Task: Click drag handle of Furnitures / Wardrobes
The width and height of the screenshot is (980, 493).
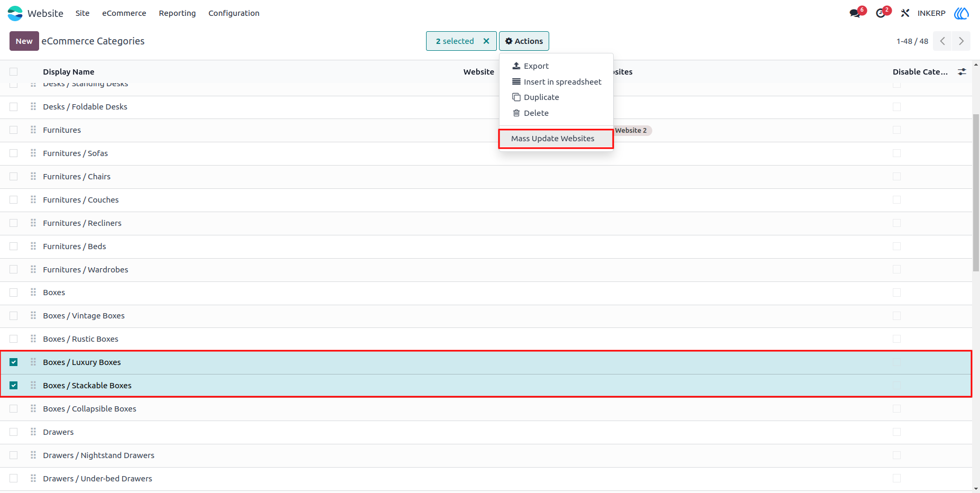Action: click(x=33, y=269)
